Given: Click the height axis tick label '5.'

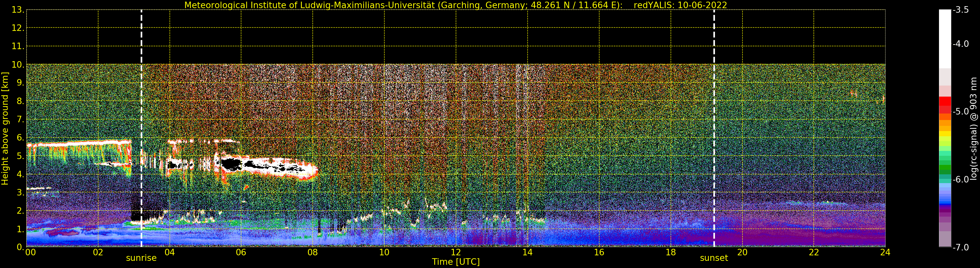Looking at the screenshot, I should 21,156.
